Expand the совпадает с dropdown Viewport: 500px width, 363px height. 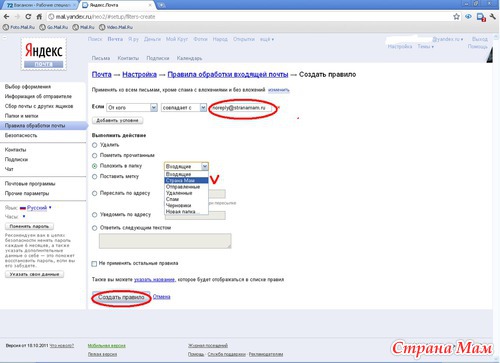(184, 108)
